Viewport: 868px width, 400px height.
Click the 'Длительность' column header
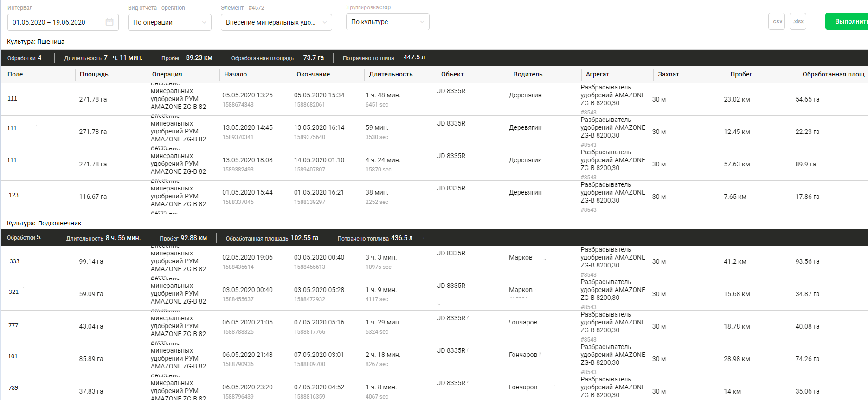point(391,74)
